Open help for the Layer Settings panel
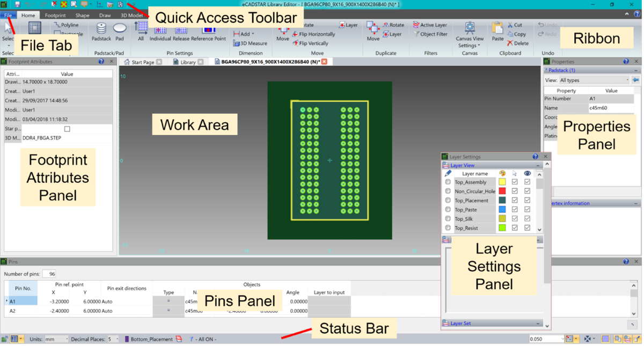The width and height of the screenshot is (644, 346). tap(535, 157)
